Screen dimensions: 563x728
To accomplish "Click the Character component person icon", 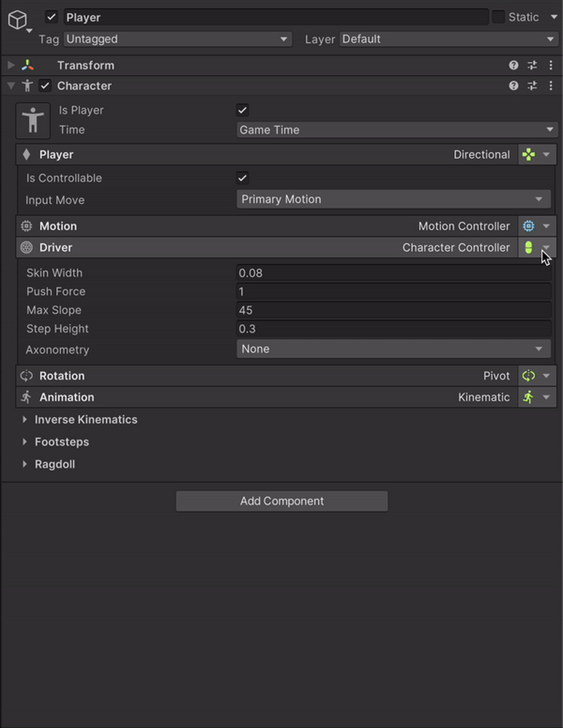I will [26, 86].
